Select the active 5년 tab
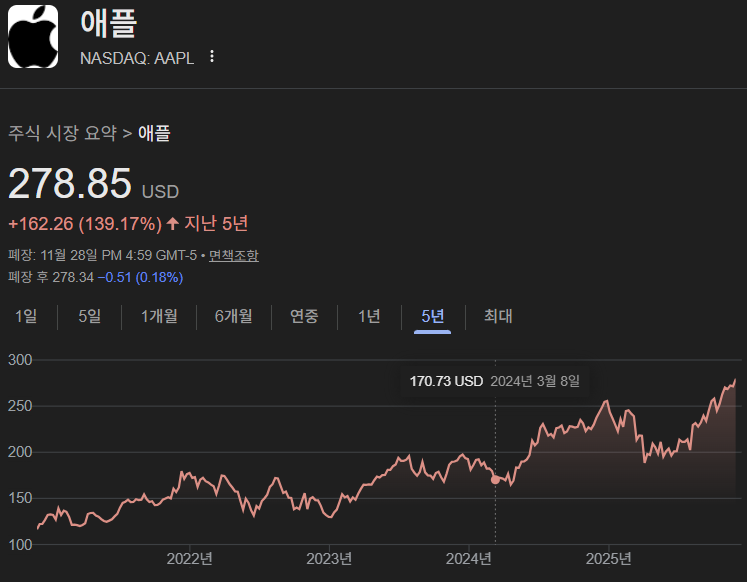 pyautogui.click(x=433, y=316)
